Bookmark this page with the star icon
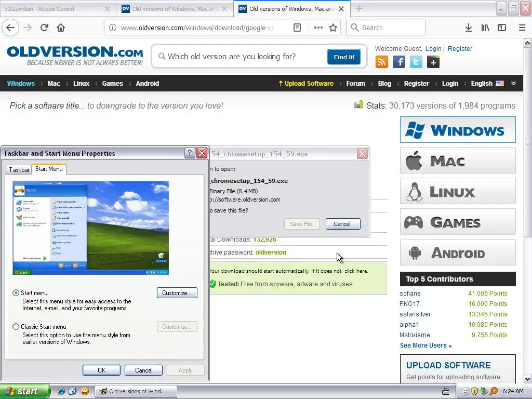This screenshot has width=532, height=399. [333, 28]
